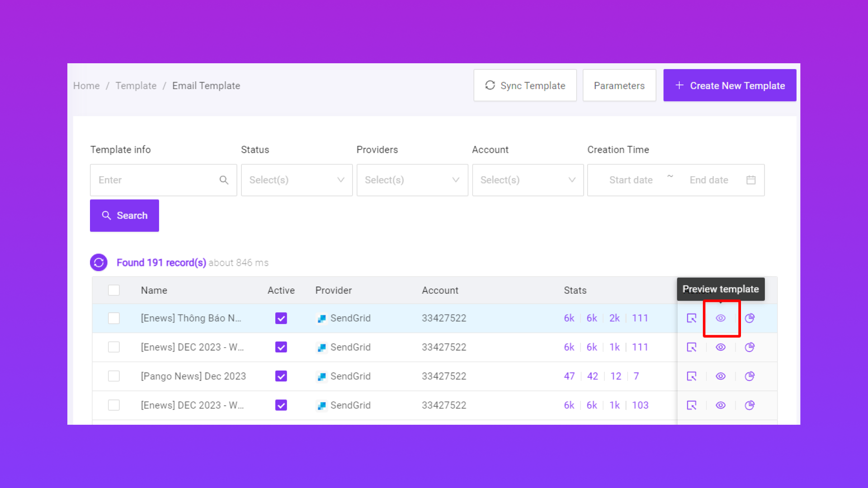Select checkbox for Pango News Dec 2023

point(114,376)
